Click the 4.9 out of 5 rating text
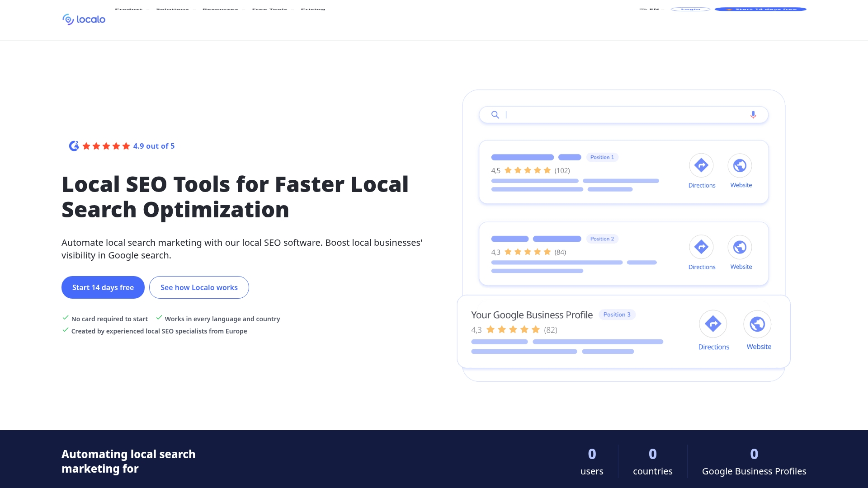Image resolution: width=868 pixels, height=488 pixels. 154,146
